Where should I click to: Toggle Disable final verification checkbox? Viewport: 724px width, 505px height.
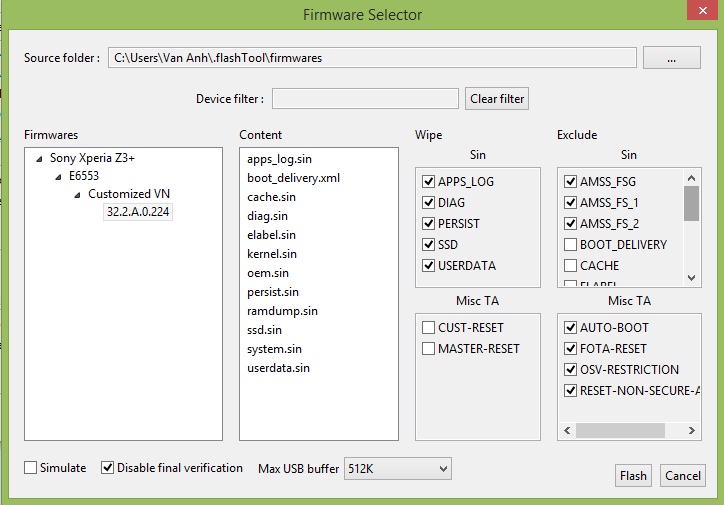tap(108, 468)
